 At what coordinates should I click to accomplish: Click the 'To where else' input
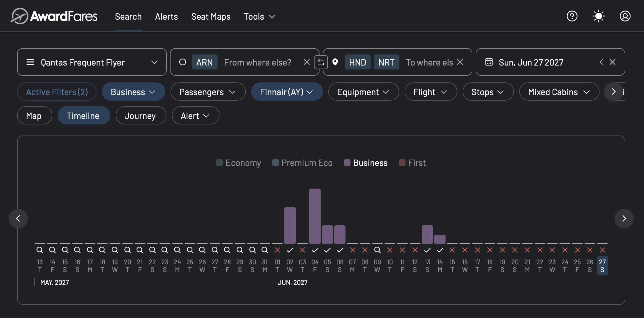[x=430, y=62]
